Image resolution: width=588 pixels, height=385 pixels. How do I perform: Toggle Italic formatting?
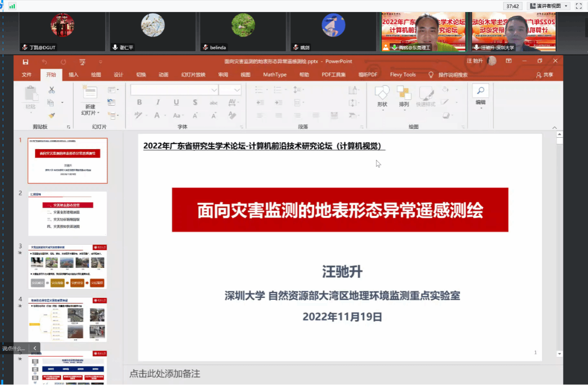point(158,102)
